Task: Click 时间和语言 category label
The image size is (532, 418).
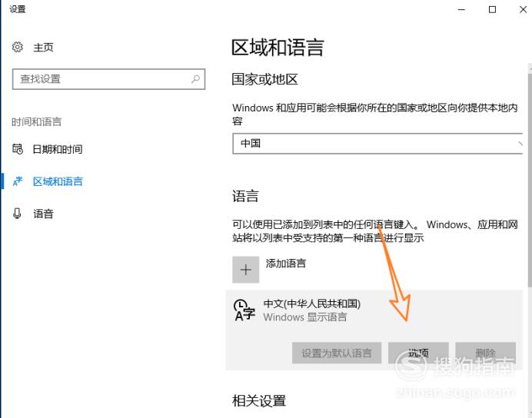Action: [37, 121]
